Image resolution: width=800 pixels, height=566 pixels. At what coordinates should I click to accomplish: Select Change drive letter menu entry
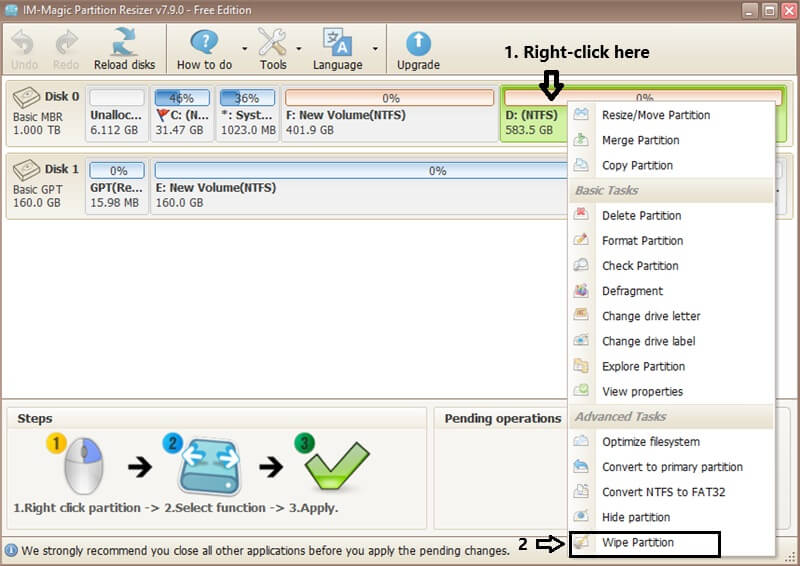pos(671,316)
